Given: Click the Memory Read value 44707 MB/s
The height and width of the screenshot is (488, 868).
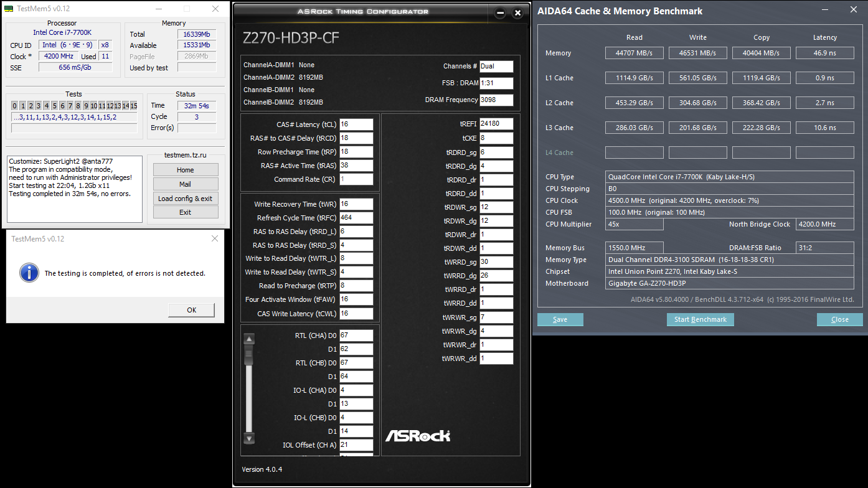Looking at the screenshot, I should point(634,53).
